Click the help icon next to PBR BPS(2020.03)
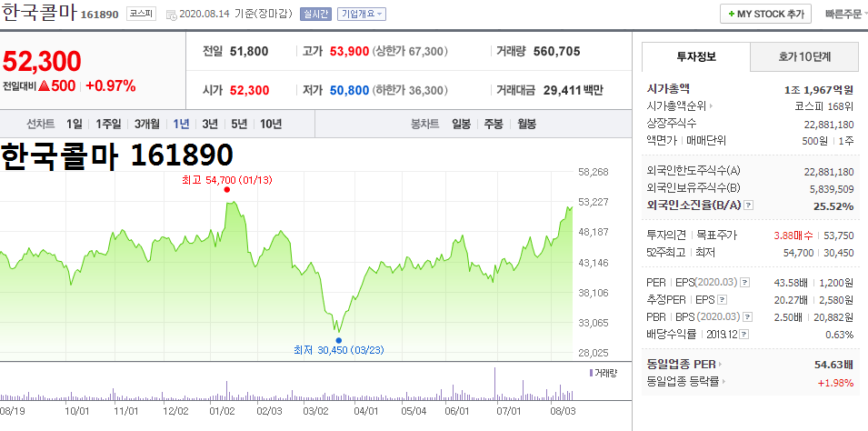The width and height of the screenshot is (868, 431). pyautogui.click(x=747, y=317)
